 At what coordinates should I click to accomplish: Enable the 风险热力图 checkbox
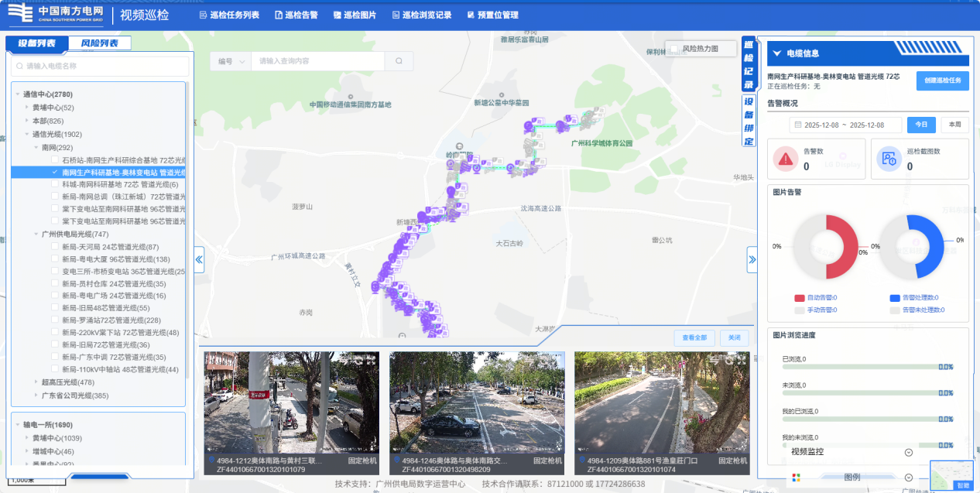coord(675,49)
